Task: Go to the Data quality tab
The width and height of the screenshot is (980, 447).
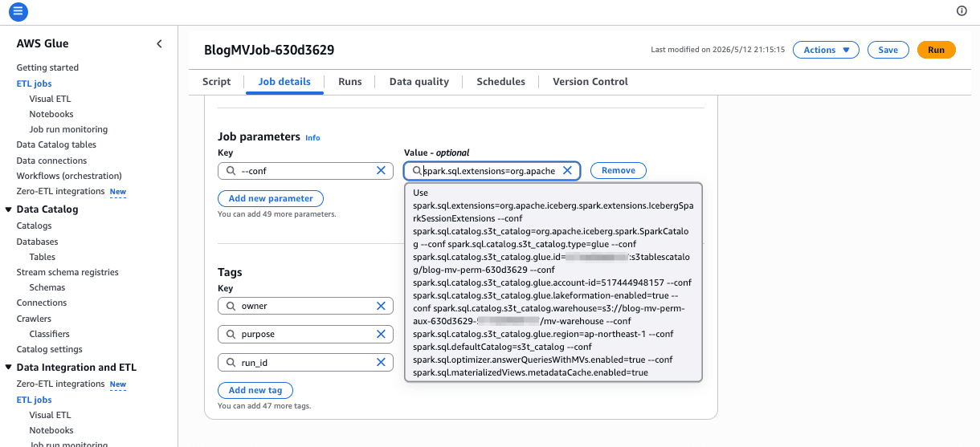Action: 419,81
